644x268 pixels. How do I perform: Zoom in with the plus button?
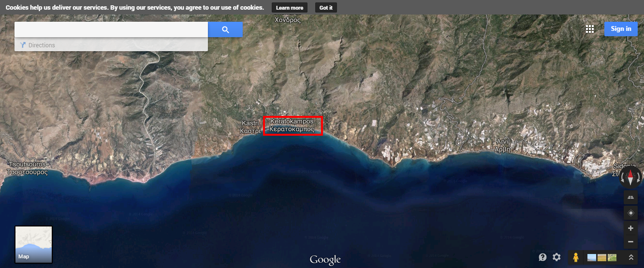(630, 228)
